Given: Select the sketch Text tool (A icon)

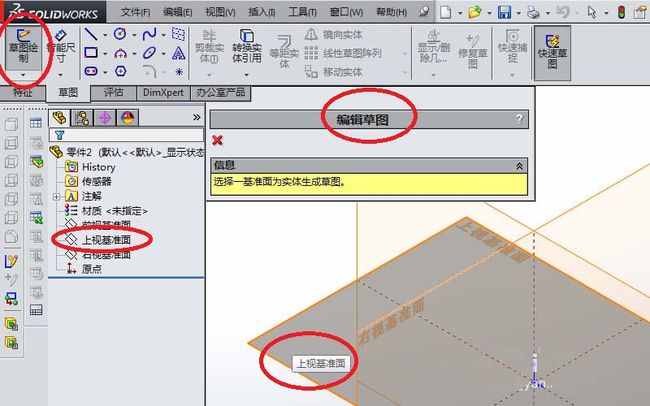Looking at the screenshot, I should tap(179, 53).
